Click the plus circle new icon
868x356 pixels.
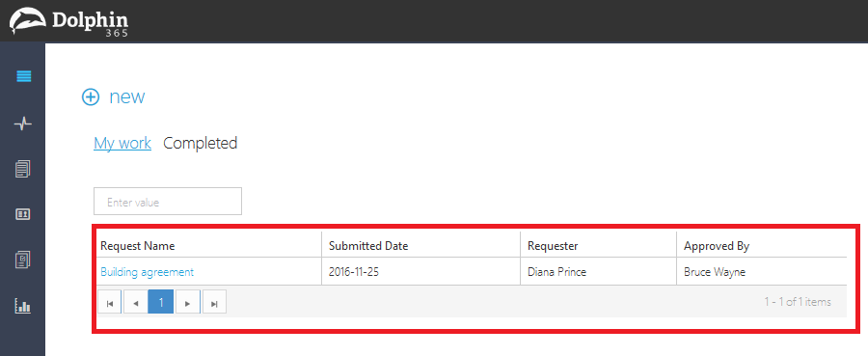pos(91,97)
